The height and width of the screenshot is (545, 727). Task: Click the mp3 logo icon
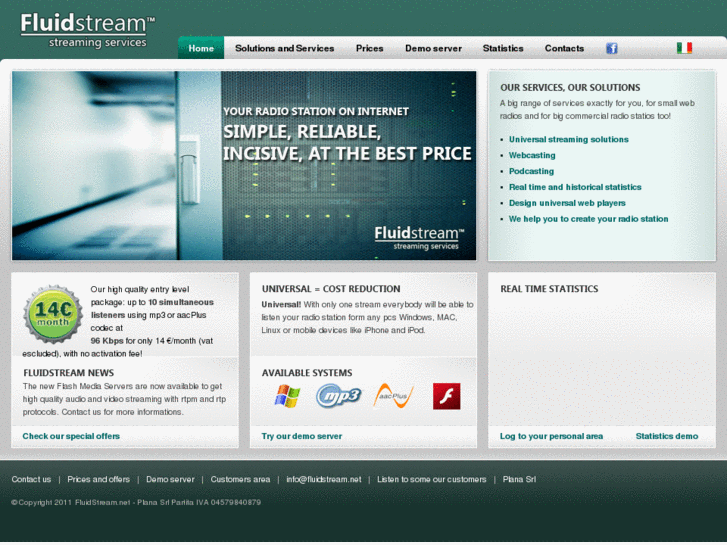pos(339,396)
